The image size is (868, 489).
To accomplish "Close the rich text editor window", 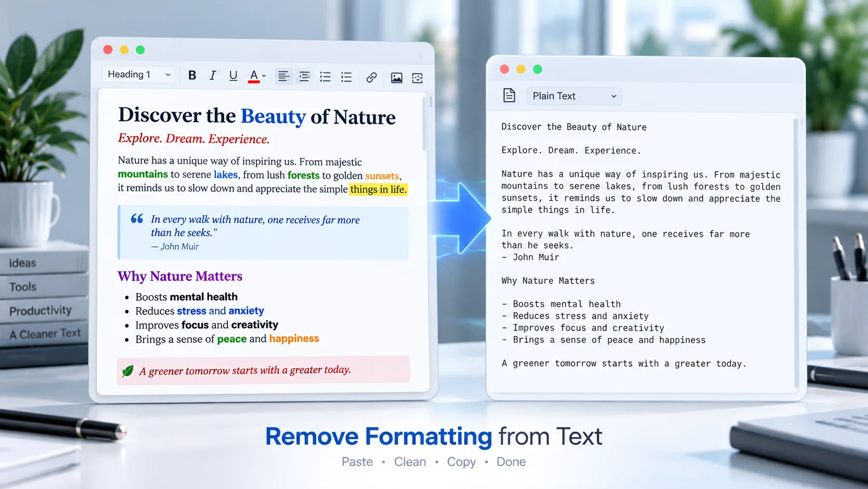I will click(x=108, y=49).
